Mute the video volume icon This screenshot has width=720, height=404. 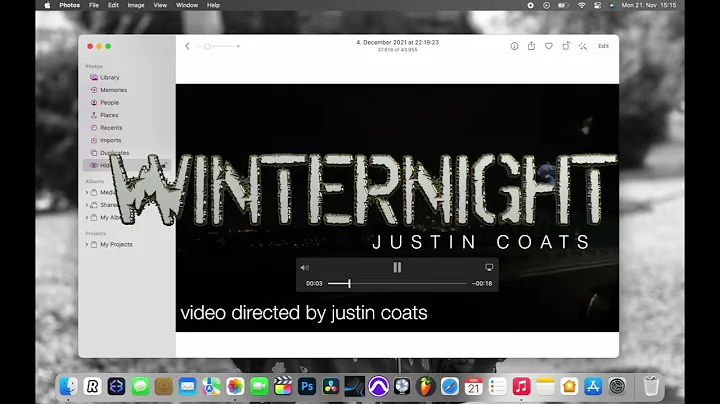coord(305,268)
